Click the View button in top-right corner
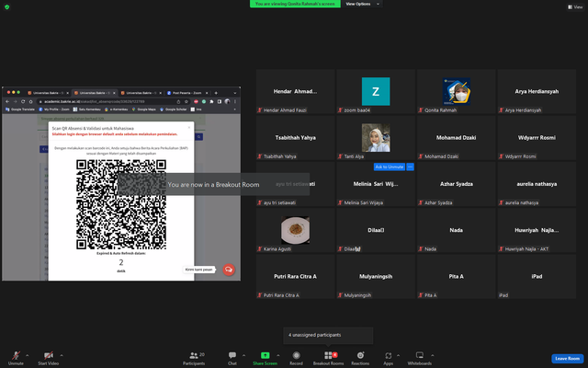The width and height of the screenshot is (588, 368). point(575,6)
